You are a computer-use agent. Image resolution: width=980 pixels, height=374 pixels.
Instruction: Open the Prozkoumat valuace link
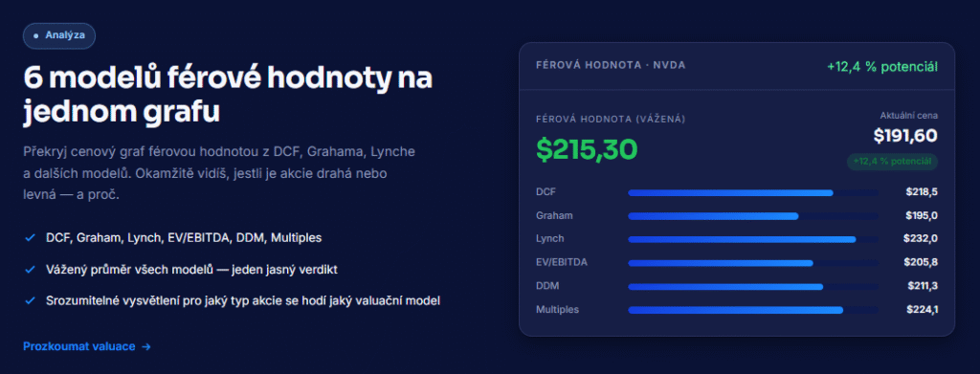point(87,346)
